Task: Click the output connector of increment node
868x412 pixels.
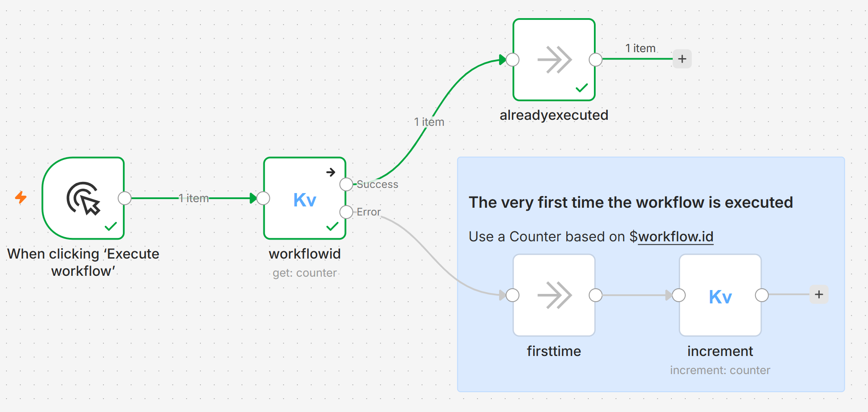Action: [762, 295]
